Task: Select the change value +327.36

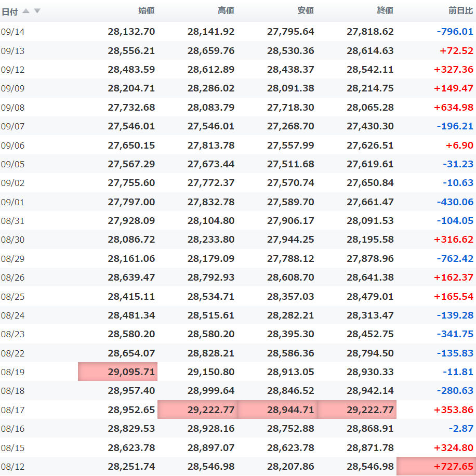Action: [x=453, y=70]
